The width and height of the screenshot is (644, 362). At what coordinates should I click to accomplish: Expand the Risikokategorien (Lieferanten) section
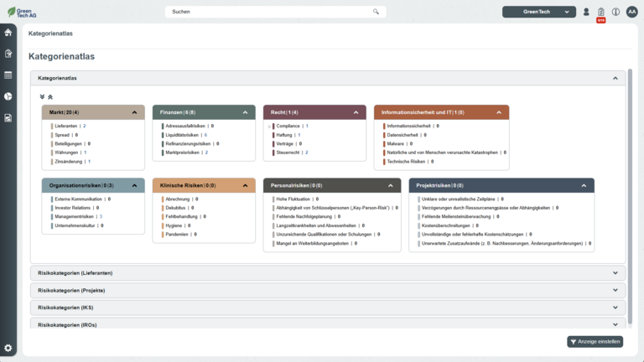click(615, 272)
